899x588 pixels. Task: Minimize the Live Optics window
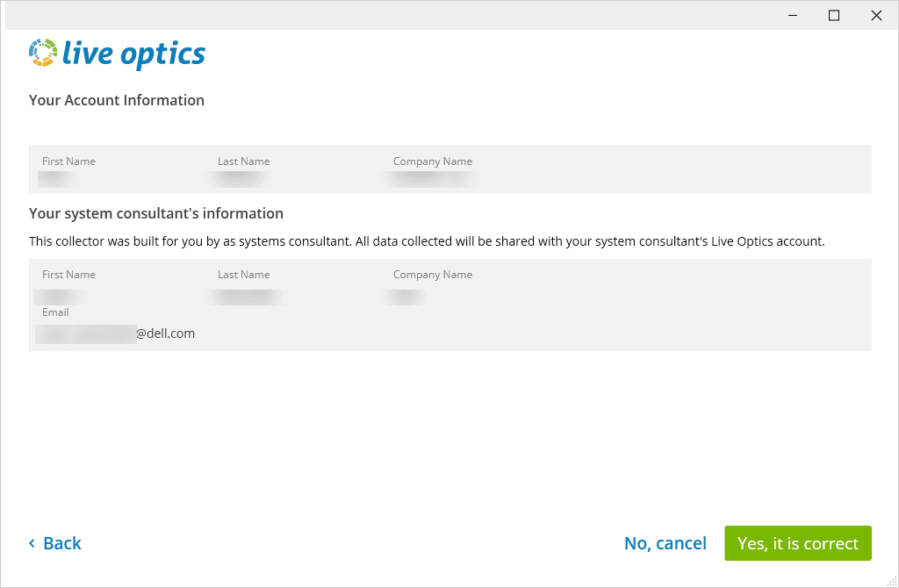pyautogui.click(x=792, y=15)
